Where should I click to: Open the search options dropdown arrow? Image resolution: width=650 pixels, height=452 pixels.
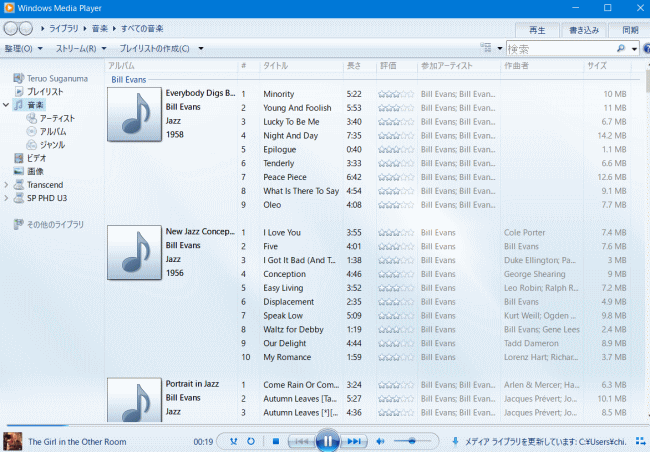click(634, 49)
